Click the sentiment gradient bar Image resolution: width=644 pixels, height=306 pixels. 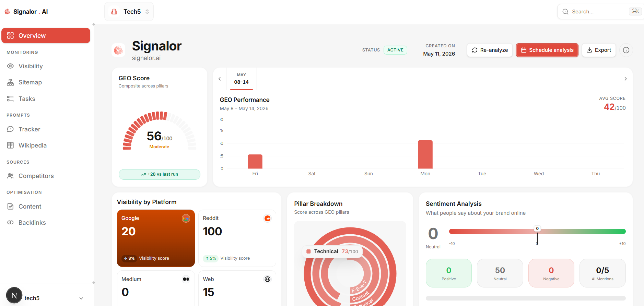[537, 232]
